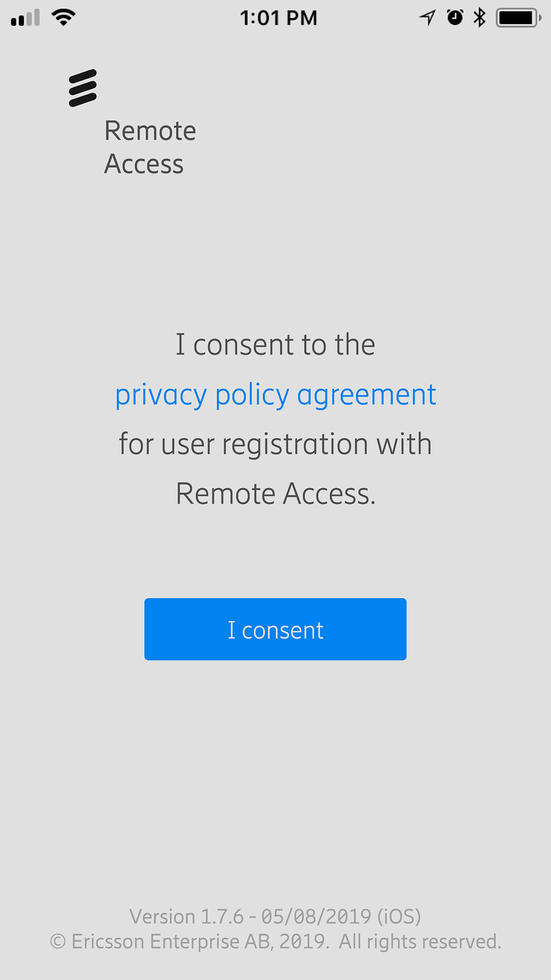Image resolution: width=551 pixels, height=980 pixels.
Task: Tap 'for user registration with' text
Action: pos(275,445)
